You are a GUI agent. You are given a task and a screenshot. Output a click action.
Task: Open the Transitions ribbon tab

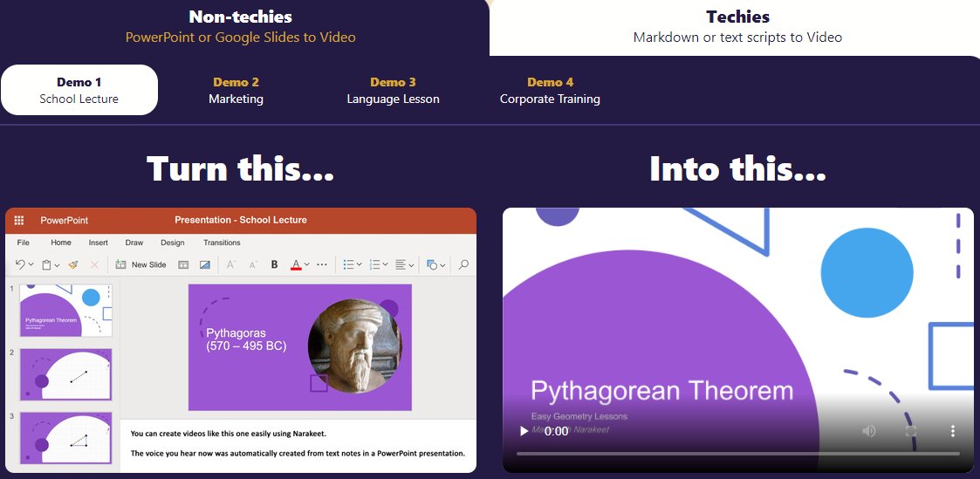(222, 243)
